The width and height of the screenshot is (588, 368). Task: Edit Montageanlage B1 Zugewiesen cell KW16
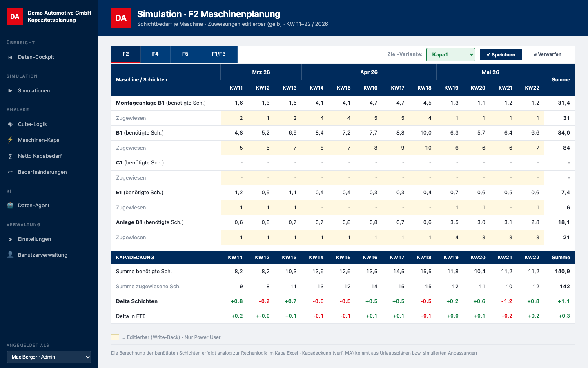tap(369, 118)
